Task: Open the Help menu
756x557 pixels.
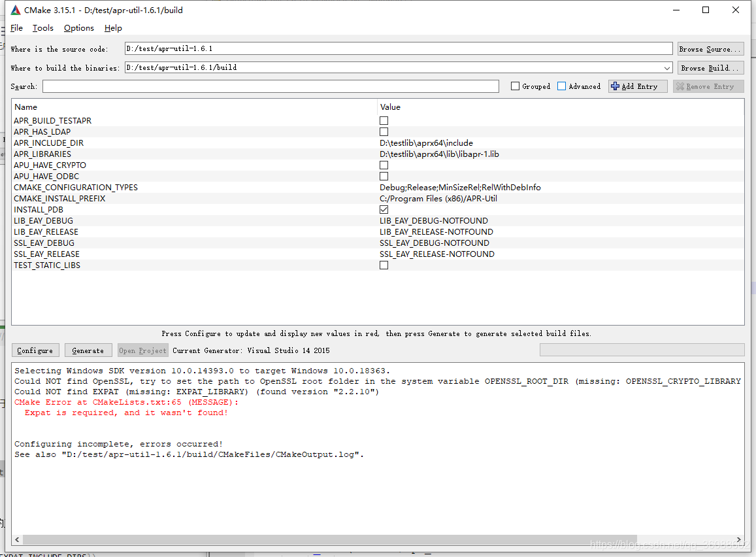Action: 113,28
